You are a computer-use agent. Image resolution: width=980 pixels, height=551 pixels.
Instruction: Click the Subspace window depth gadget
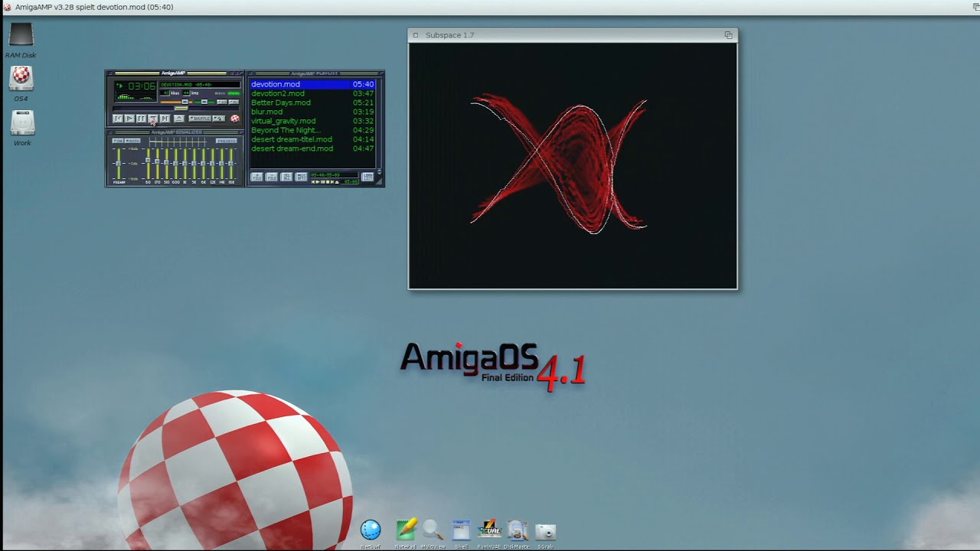pyautogui.click(x=728, y=35)
